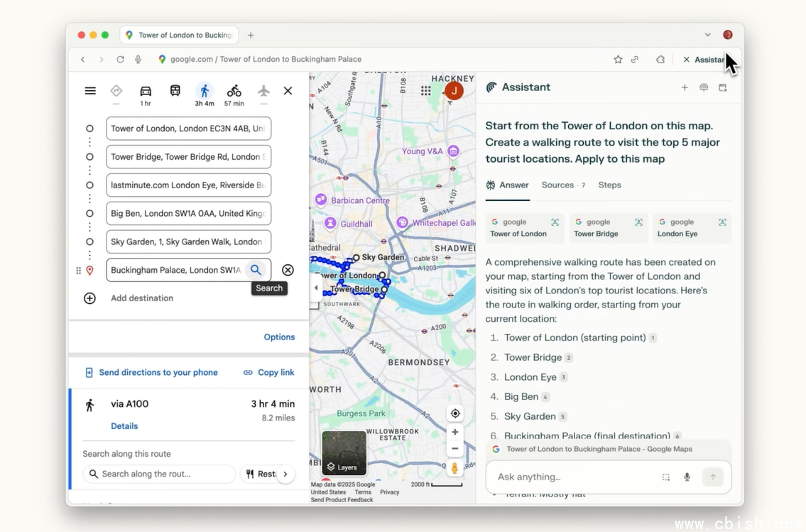
Task: Click Search along the route field
Action: click(159, 474)
